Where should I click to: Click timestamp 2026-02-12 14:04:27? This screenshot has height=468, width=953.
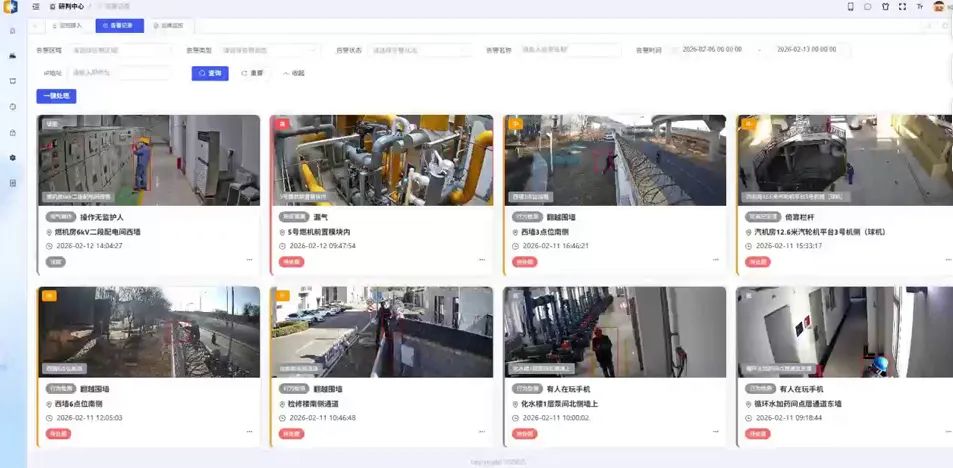point(89,246)
